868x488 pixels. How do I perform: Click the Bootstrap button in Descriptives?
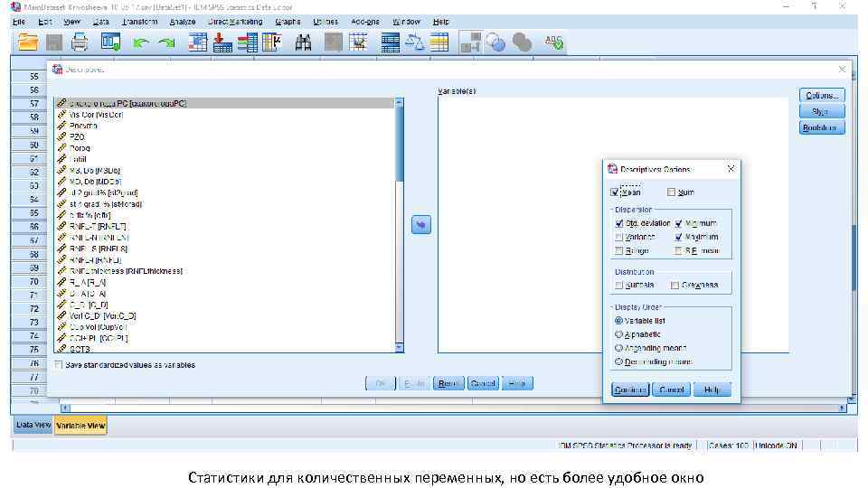click(822, 127)
